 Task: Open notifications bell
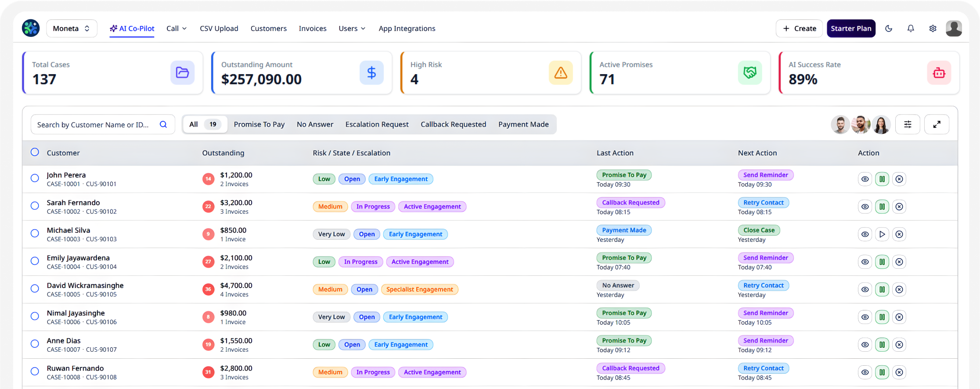point(911,29)
